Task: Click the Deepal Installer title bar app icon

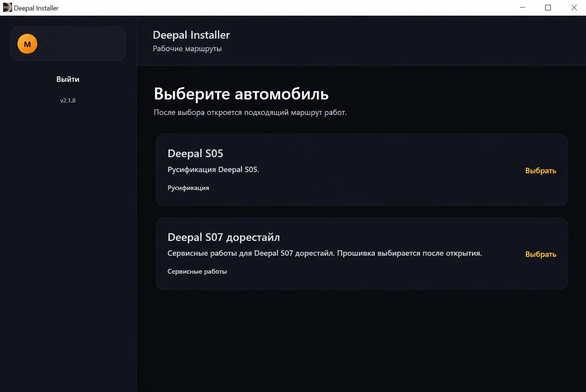Action: [7, 8]
